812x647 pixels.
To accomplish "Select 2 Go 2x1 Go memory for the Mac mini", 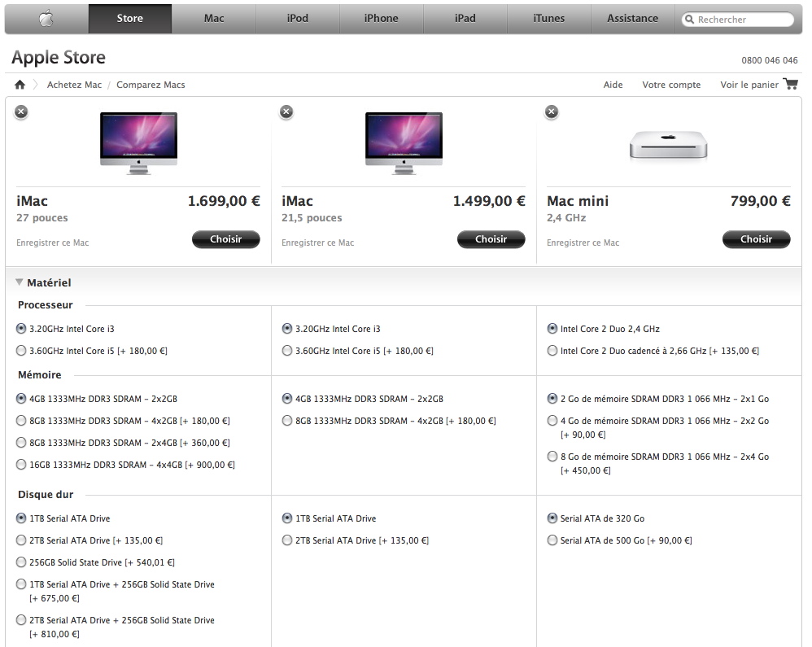I will (552, 399).
